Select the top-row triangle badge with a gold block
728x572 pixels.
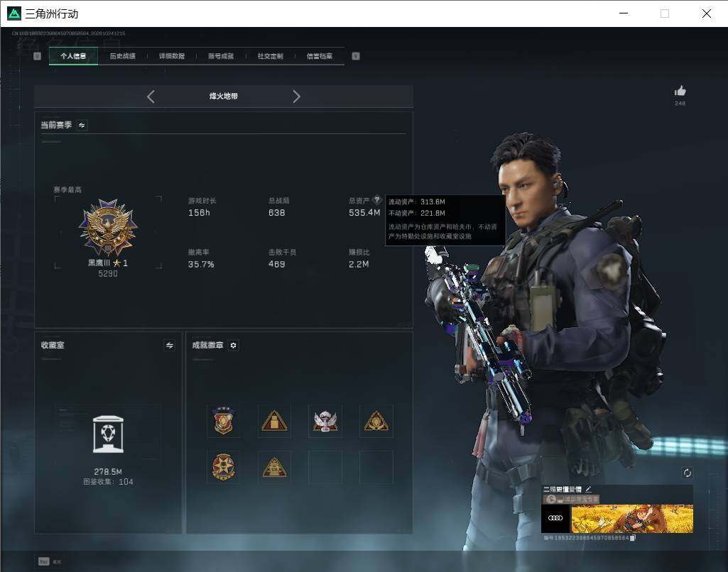[274, 420]
